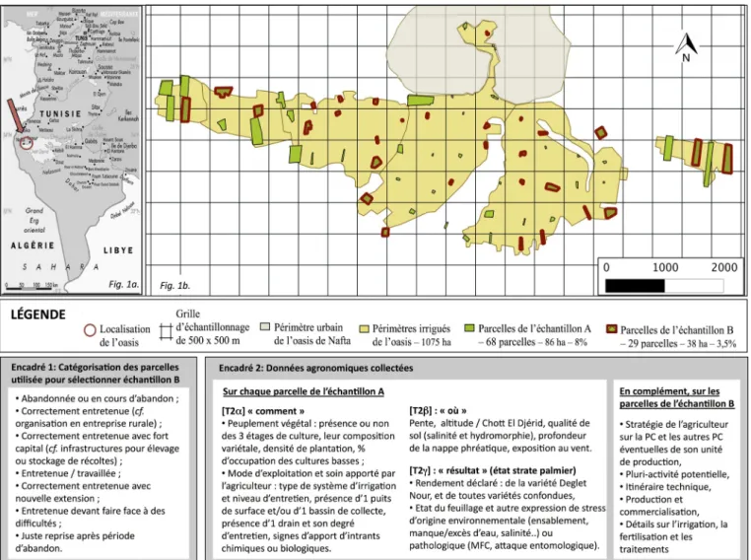Select the red arrow on Tunisia map
The width and height of the screenshot is (751, 560).
click(x=15, y=115)
